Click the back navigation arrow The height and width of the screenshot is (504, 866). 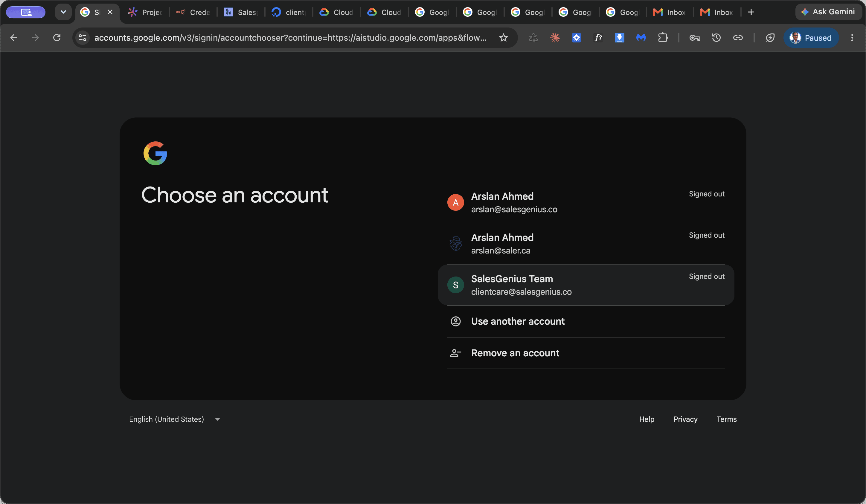14,38
